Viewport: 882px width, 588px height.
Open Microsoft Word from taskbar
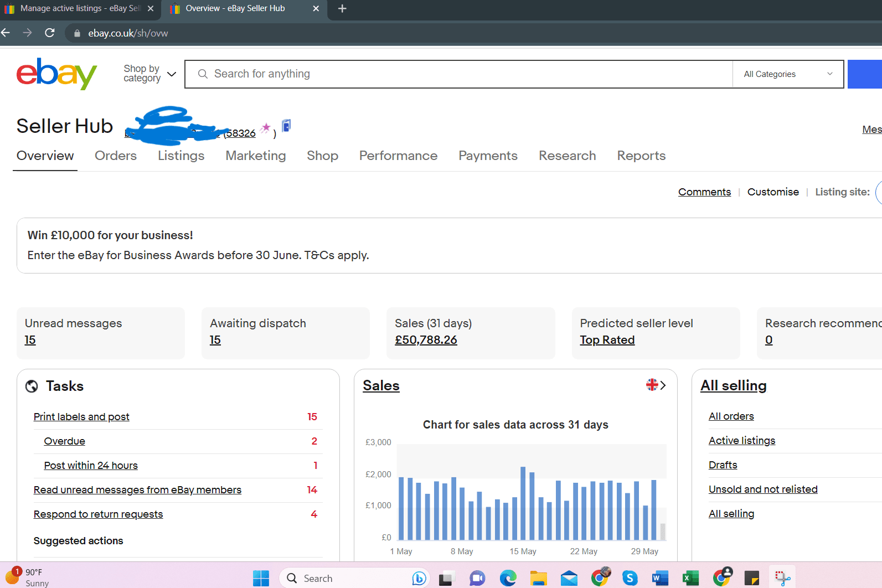pyautogui.click(x=660, y=578)
